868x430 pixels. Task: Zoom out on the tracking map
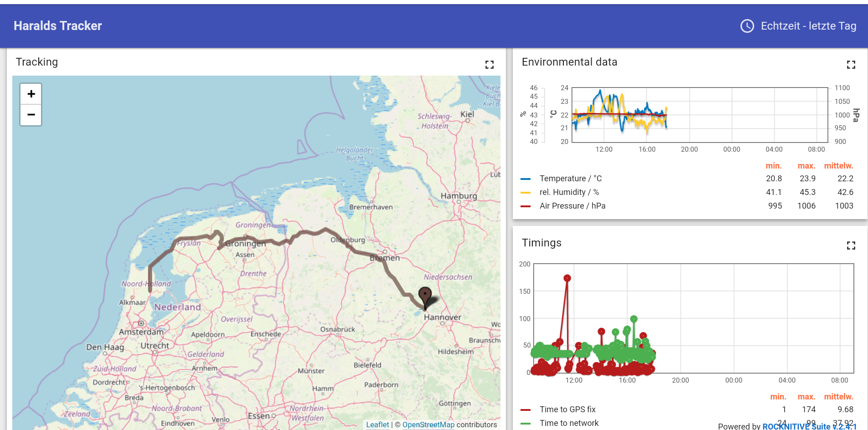(31, 115)
